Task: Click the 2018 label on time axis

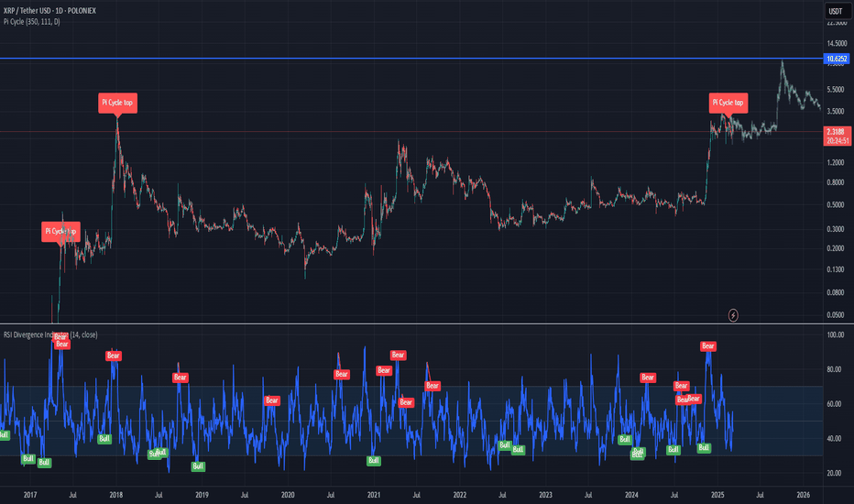Action: coord(116,495)
